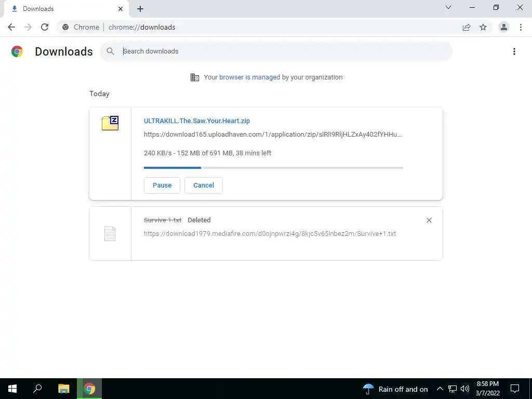Viewport: 532px width, 399px height.
Task: Open File Explorer from the taskbar
Action: [x=63, y=389]
